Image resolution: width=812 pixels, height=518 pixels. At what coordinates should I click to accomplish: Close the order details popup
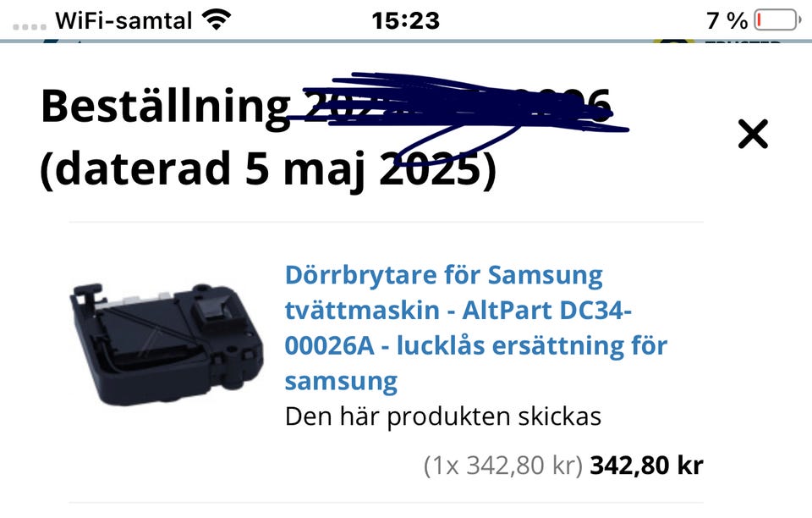point(753,135)
